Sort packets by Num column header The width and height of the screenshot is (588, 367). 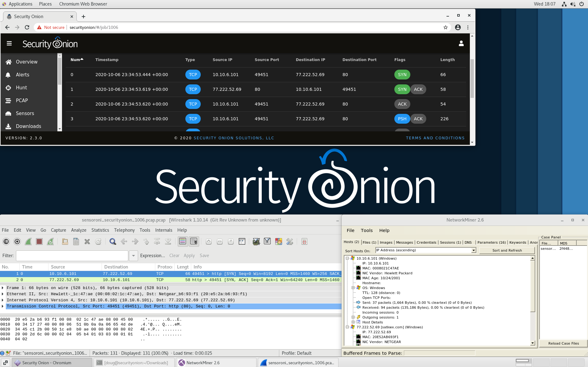point(77,60)
